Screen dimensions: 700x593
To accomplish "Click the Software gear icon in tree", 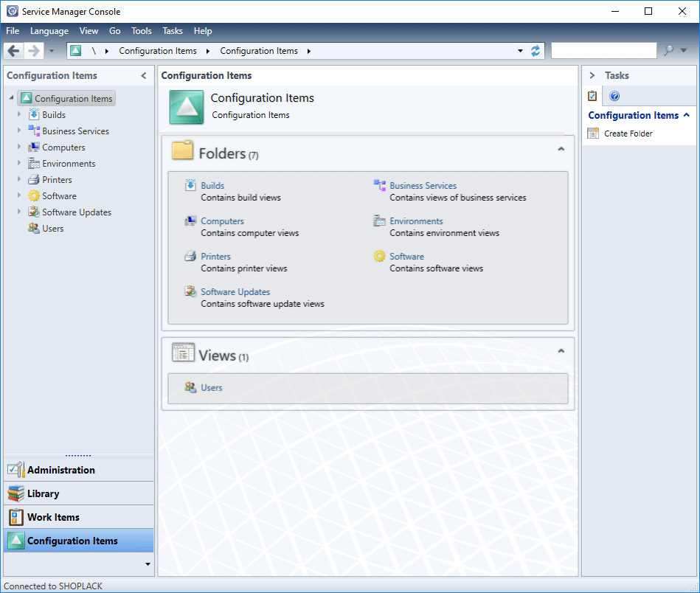I will pos(34,196).
